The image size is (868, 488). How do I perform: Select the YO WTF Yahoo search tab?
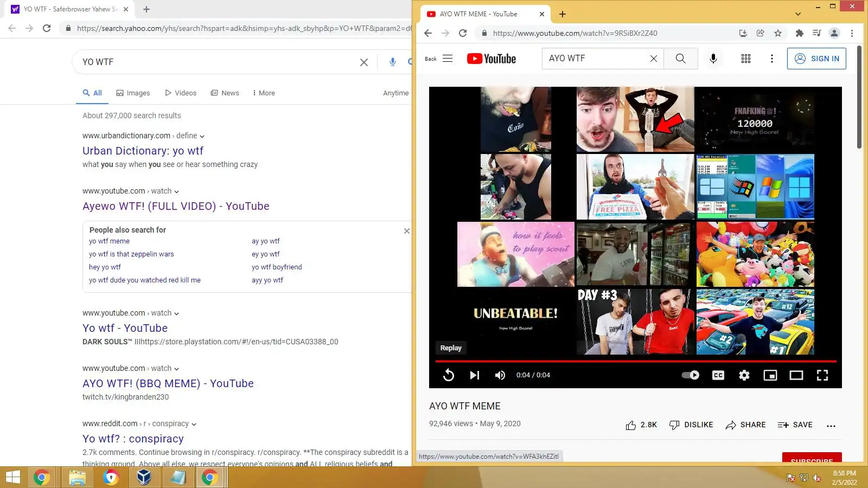[69, 9]
